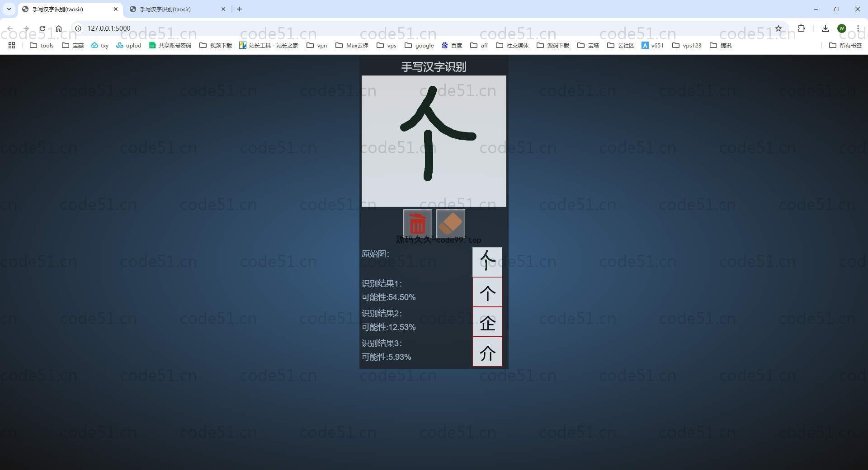Click the handwriting drawing canvas
Viewport: 868px width, 470px height.
click(x=434, y=141)
